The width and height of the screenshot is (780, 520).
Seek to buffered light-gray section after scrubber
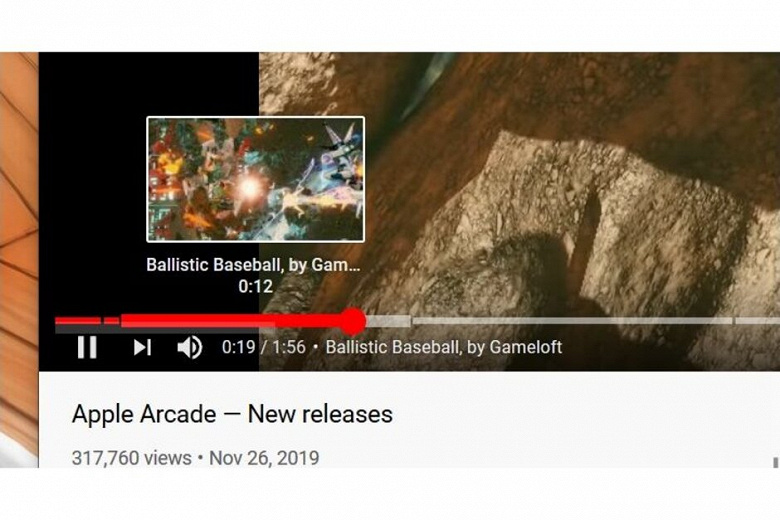click(389, 321)
